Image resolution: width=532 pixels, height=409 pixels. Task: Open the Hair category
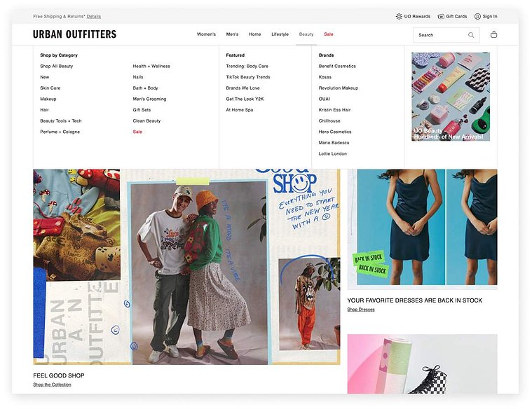(x=44, y=110)
